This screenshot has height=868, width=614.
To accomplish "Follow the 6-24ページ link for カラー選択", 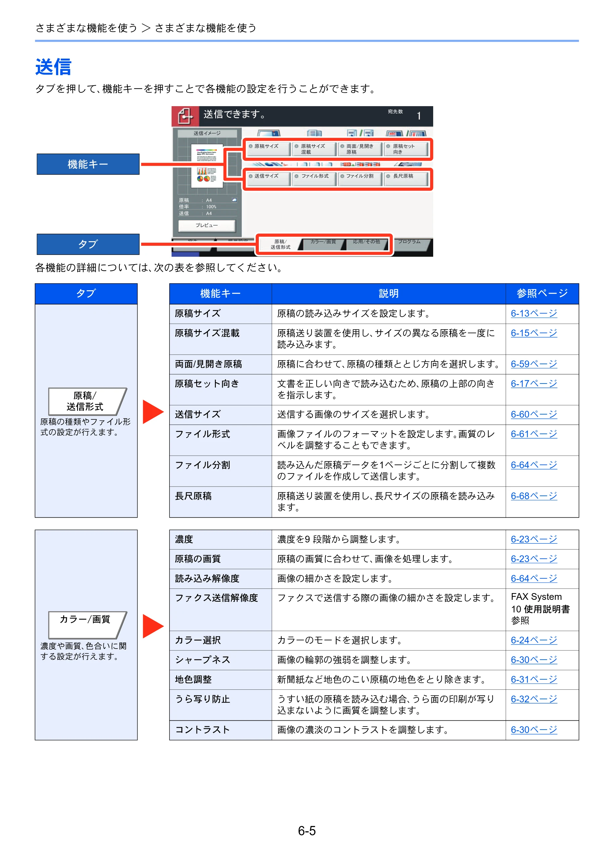I will pos(534,640).
